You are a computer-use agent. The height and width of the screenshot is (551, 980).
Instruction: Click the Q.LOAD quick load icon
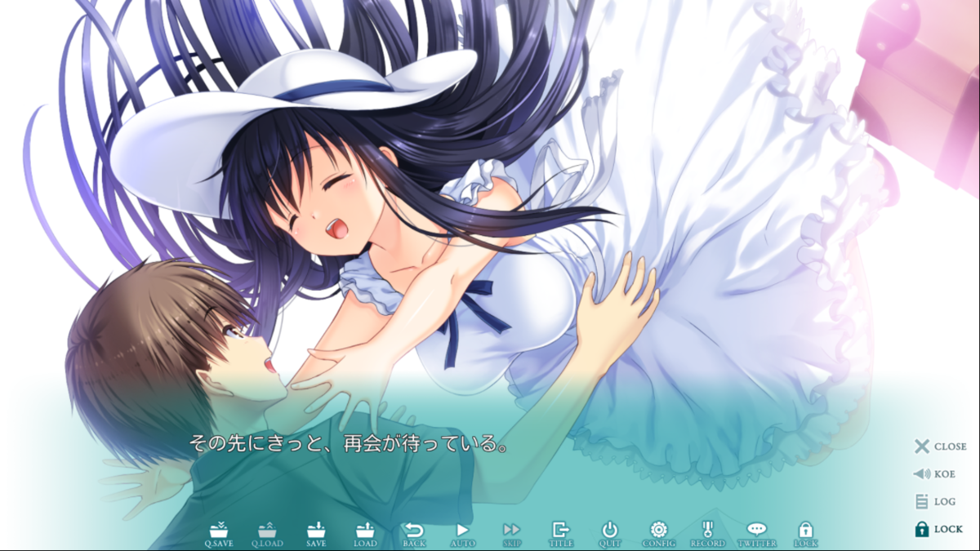tap(267, 535)
